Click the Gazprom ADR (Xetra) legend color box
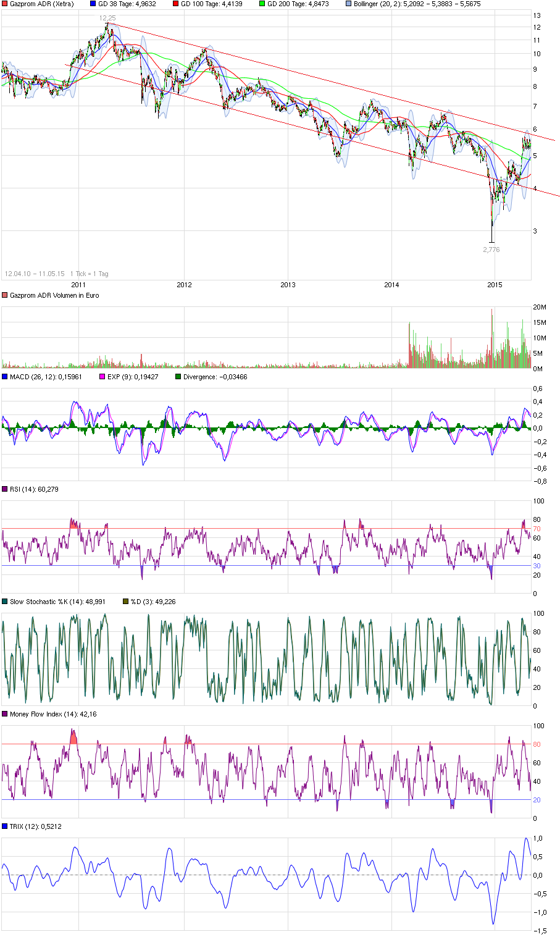 (x=5, y=4)
